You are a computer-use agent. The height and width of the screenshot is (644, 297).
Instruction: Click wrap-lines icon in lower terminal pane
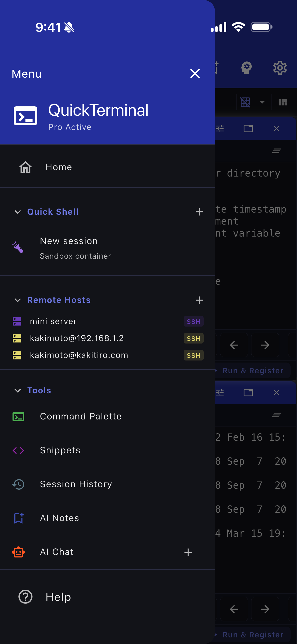(276, 415)
